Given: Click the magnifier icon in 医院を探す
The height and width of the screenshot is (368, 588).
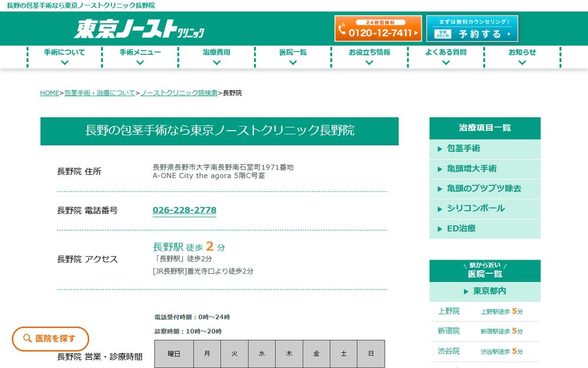Looking at the screenshot, I should [28, 339].
